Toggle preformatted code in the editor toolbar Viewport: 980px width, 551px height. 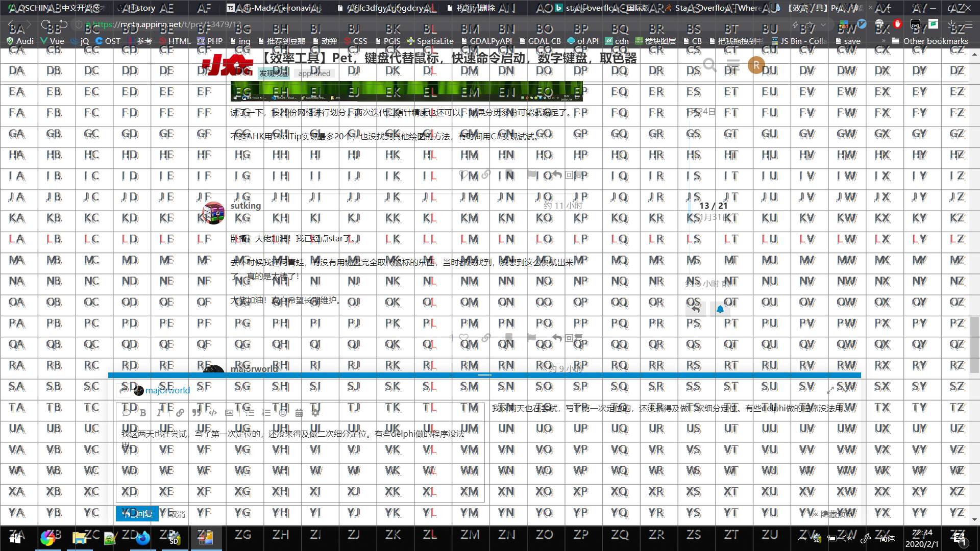[213, 413]
